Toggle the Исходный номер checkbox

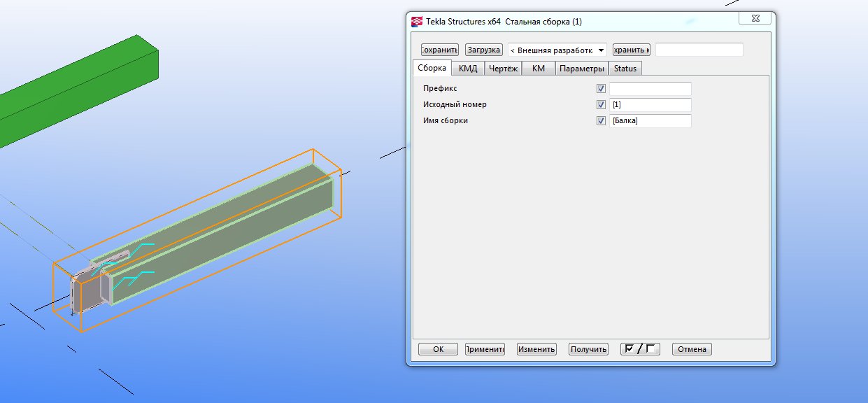[x=601, y=105]
